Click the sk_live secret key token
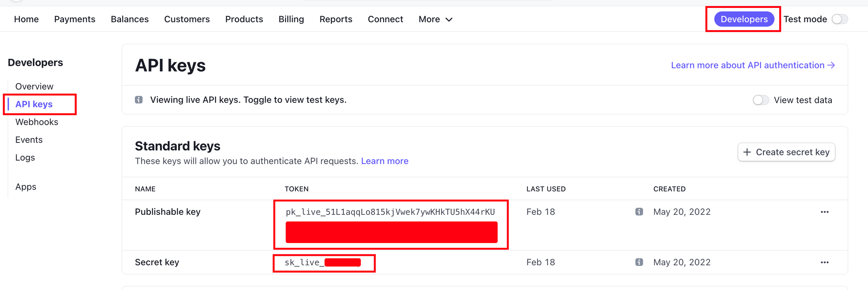 pyautogui.click(x=323, y=263)
